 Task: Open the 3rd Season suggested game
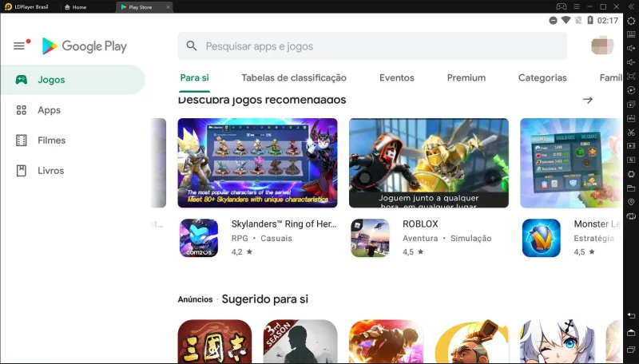pyautogui.click(x=300, y=342)
